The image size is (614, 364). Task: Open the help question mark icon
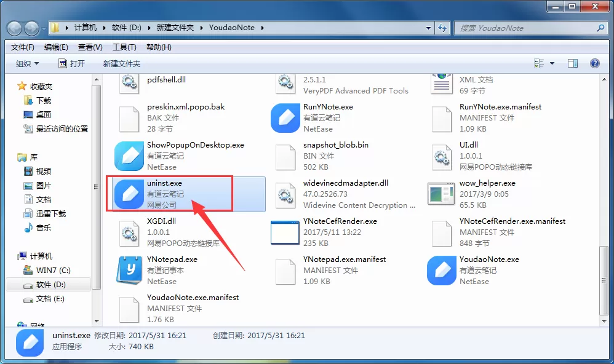(594, 63)
